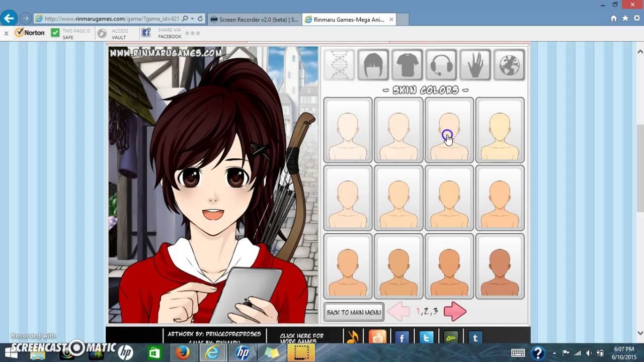Open Firefox from the taskbar
The width and height of the screenshot is (644, 362).
pos(183,352)
